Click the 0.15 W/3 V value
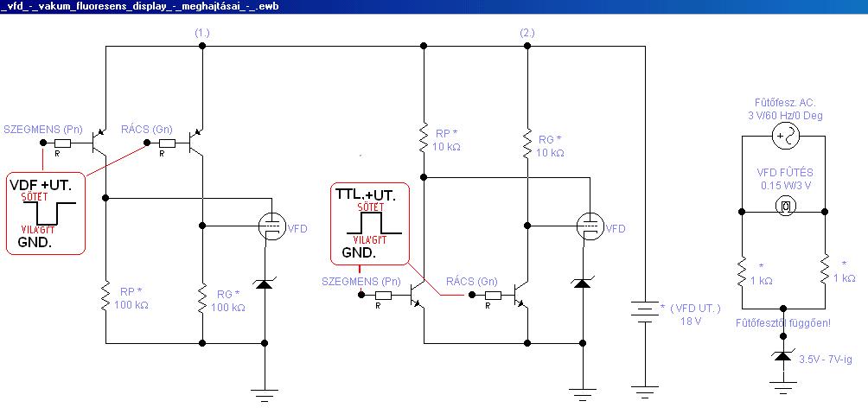868x414 pixels. (784, 186)
